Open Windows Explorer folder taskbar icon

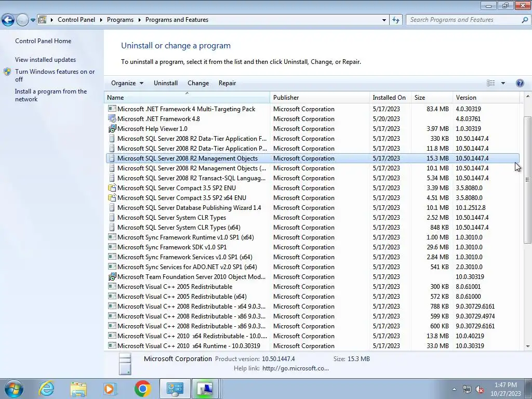pos(78,389)
